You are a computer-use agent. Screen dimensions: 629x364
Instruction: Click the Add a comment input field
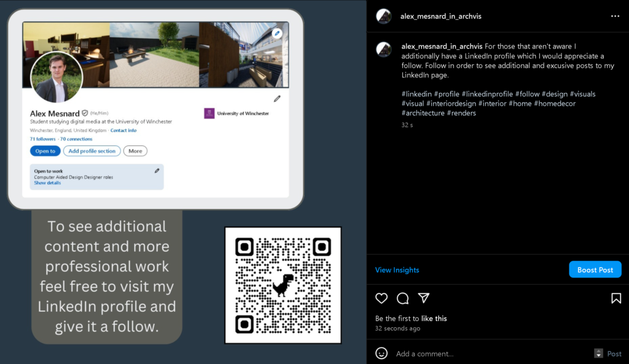click(x=492, y=354)
